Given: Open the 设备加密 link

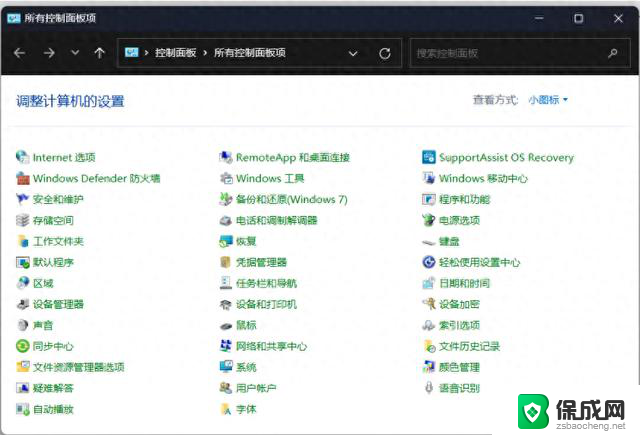Looking at the screenshot, I should point(460,304).
